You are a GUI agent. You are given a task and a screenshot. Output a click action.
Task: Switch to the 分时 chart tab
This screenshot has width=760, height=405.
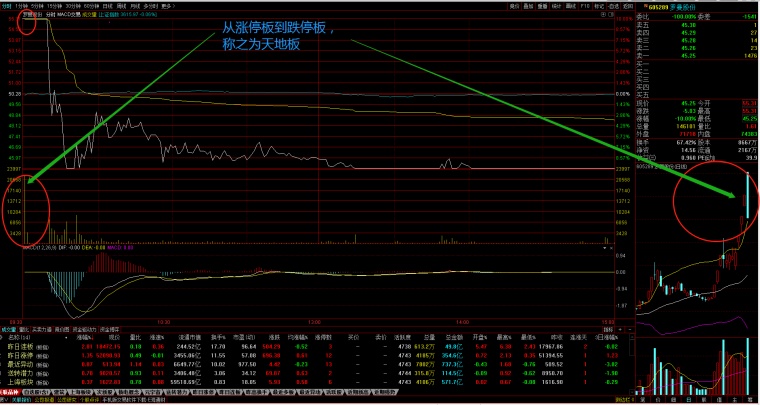[5, 6]
